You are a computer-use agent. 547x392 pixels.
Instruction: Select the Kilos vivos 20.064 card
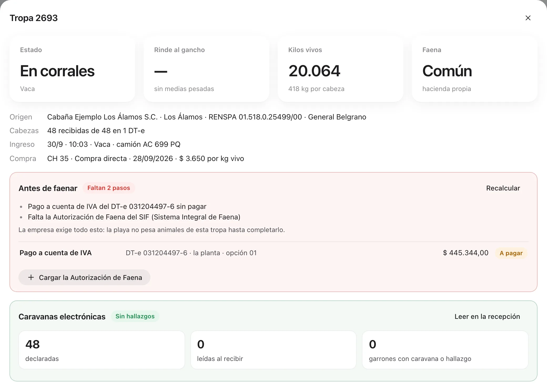point(341,69)
